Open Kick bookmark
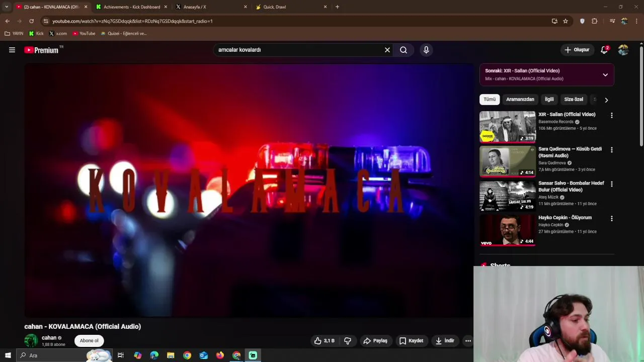The width and height of the screenshot is (644, 362). [36, 34]
